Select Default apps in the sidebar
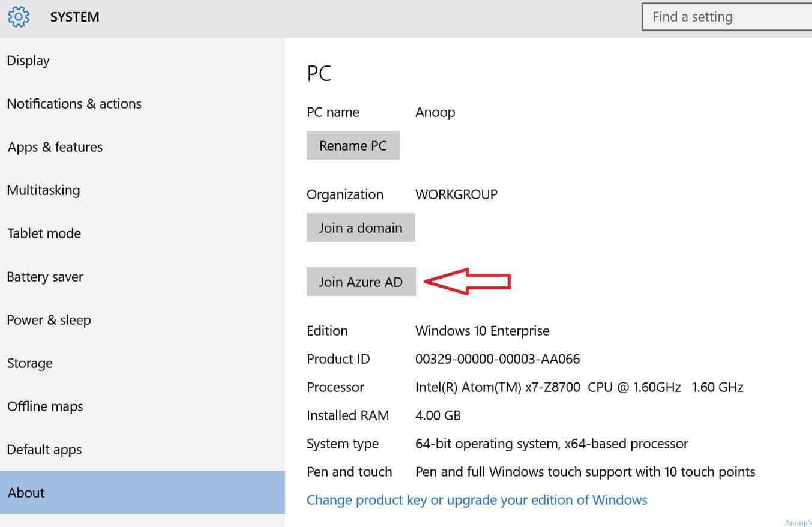Screen dimensions: 812x527 pos(142,450)
